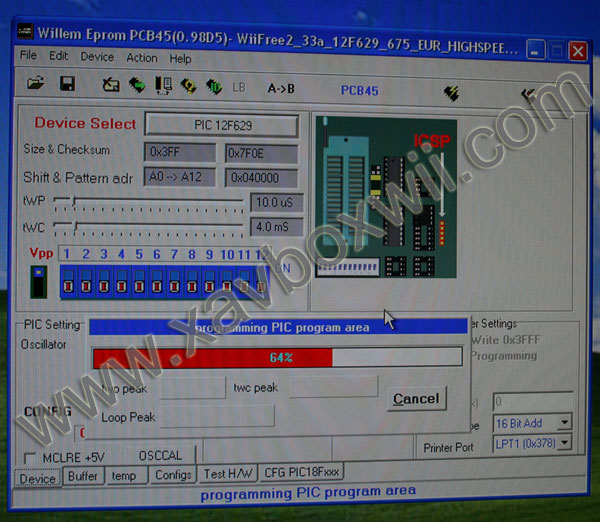The height and width of the screenshot is (522, 600).
Task: Click the Verify chip compare icon
Action: click(x=163, y=85)
